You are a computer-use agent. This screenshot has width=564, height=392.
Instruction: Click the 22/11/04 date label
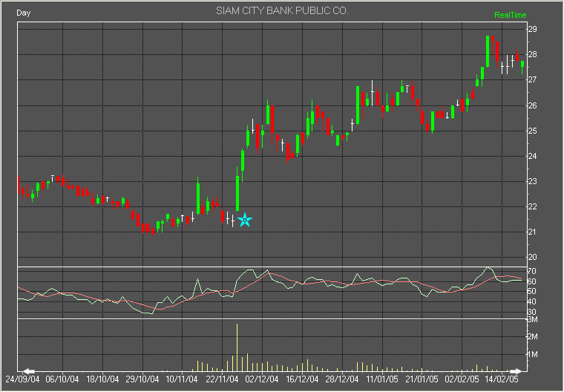(222, 379)
